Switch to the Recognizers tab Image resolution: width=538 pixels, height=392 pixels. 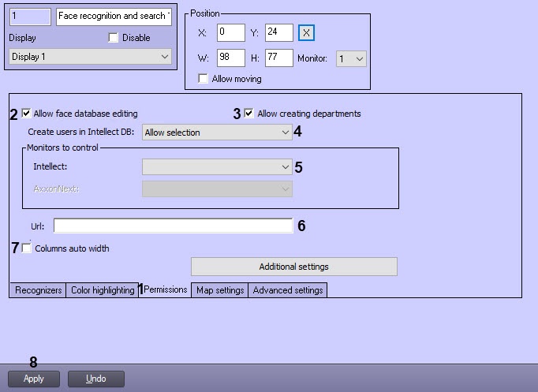(x=38, y=290)
